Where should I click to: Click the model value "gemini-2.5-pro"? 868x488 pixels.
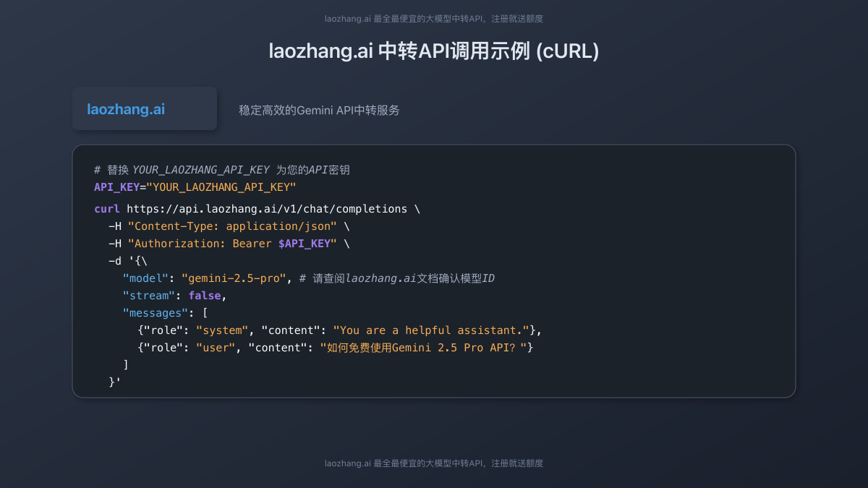tap(234, 278)
